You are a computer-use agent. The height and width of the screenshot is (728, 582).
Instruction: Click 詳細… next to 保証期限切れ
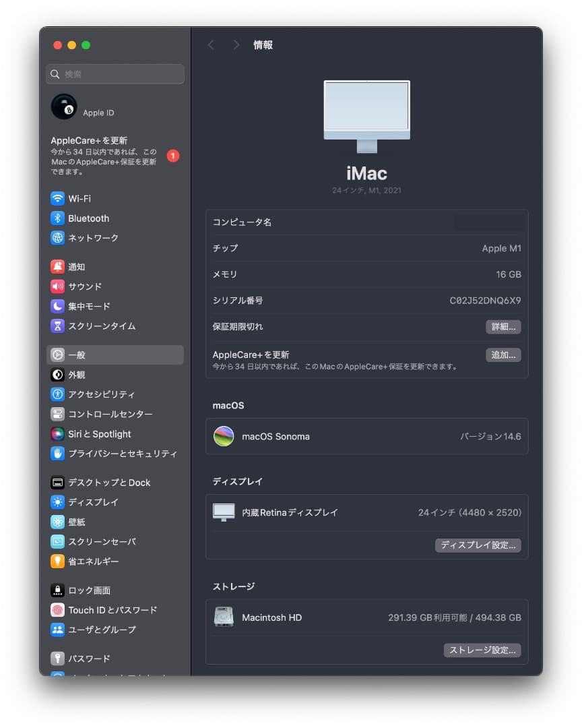click(x=503, y=327)
